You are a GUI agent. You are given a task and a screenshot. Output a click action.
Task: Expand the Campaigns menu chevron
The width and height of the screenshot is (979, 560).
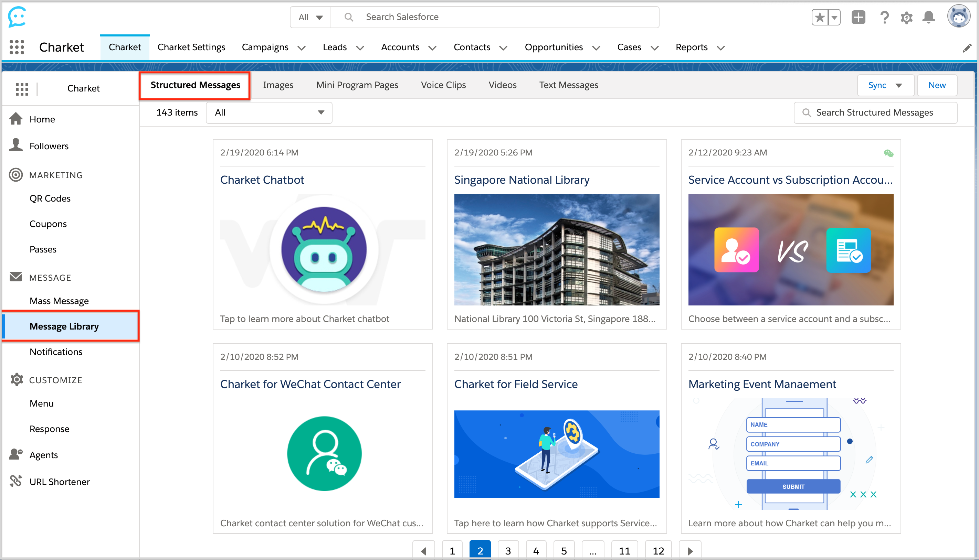tap(302, 48)
